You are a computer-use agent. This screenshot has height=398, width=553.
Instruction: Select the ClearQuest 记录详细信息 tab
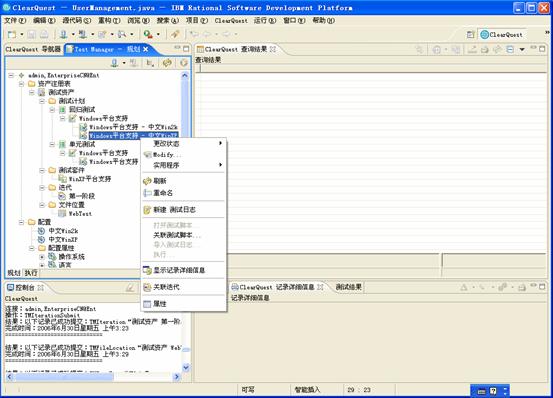(277, 287)
